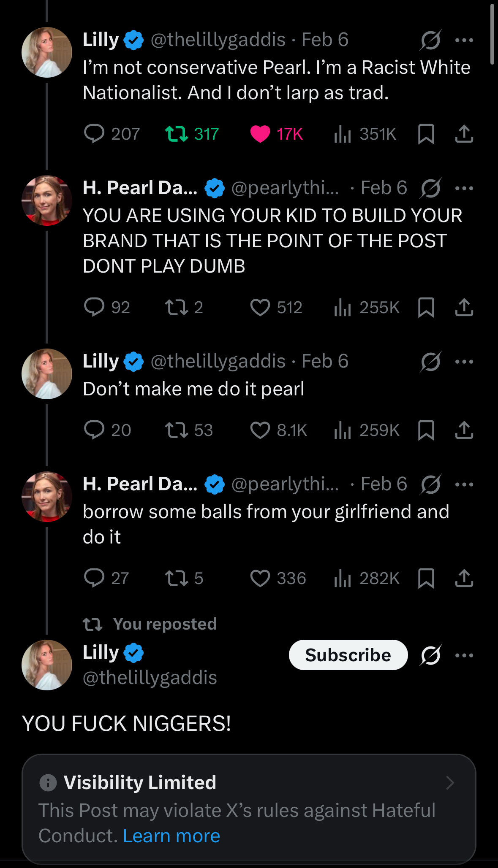The width and height of the screenshot is (498, 868).
Task: Expand the Visibility Limited notice chevron
Action: click(x=450, y=783)
